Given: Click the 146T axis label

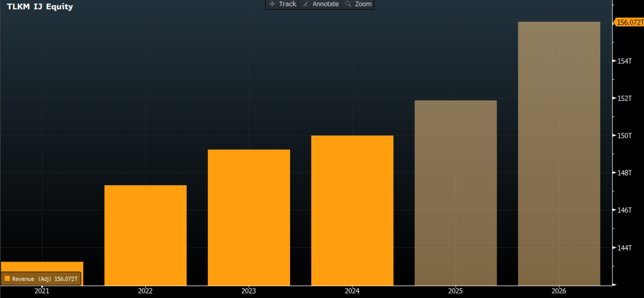Looking at the screenshot, I should [x=624, y=210].
